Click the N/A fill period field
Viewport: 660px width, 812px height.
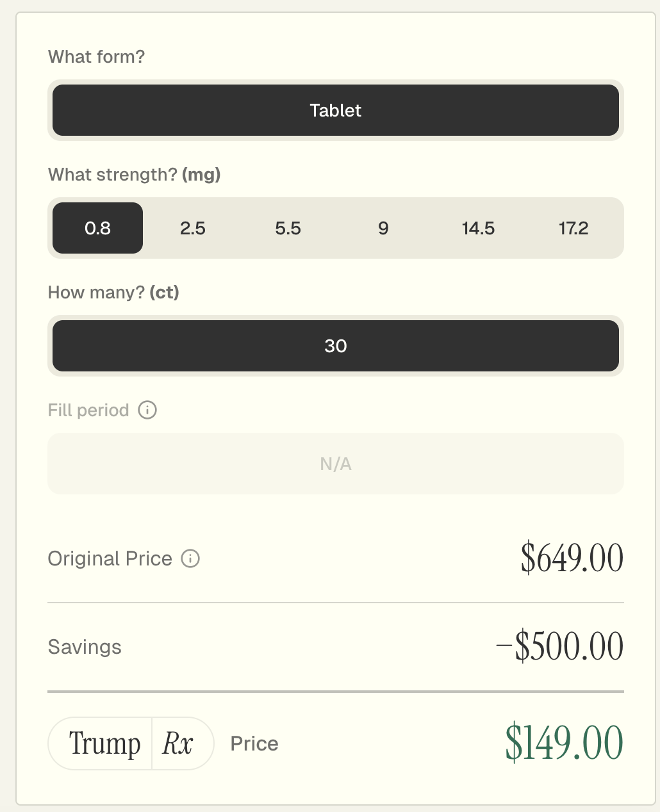click(x=335, y=464)
